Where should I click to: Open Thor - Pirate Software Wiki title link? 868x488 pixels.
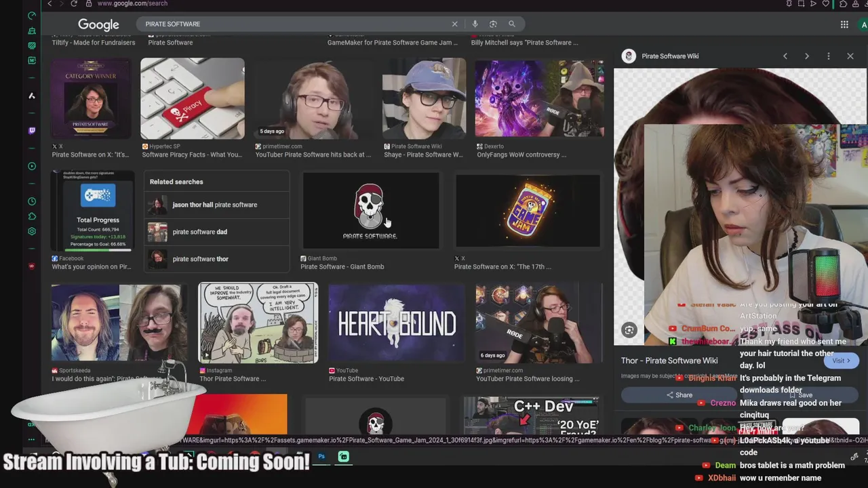coord(669,361)
